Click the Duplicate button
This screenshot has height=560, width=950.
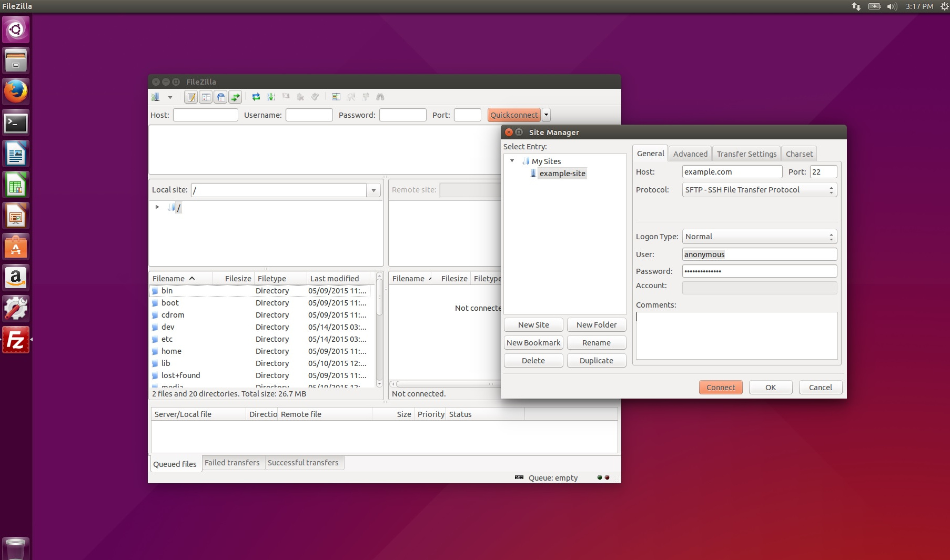597,361
